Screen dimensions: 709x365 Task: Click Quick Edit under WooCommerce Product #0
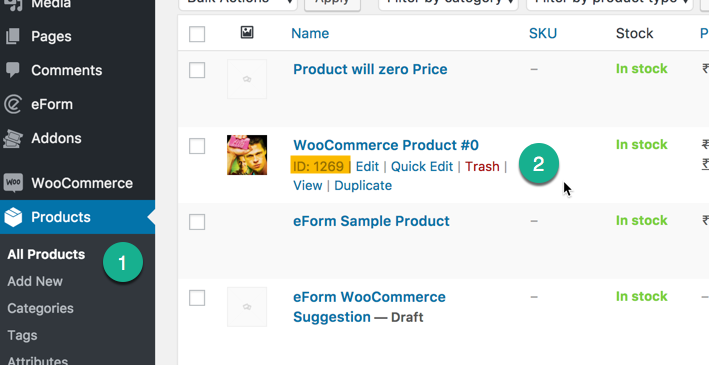pos(422,166)
